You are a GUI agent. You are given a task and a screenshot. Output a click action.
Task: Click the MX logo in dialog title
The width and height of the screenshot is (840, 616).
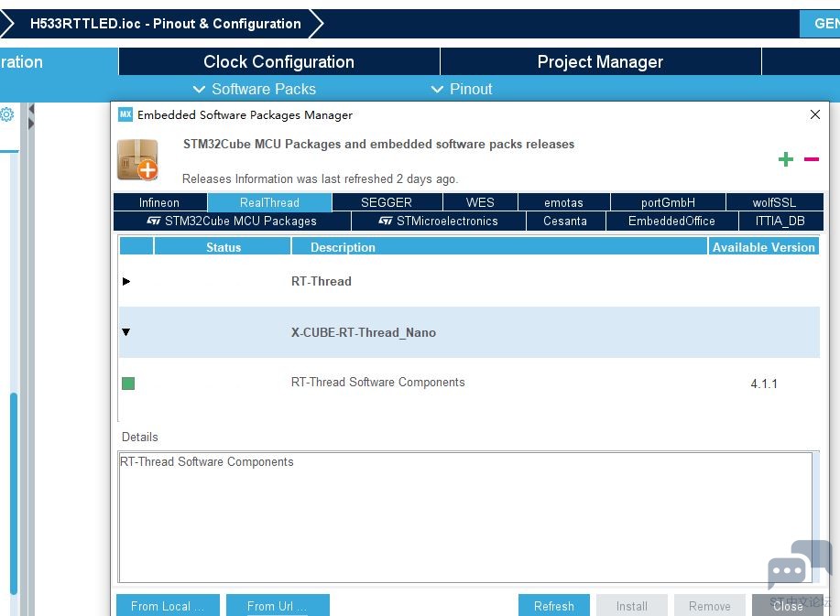[125, 114]
